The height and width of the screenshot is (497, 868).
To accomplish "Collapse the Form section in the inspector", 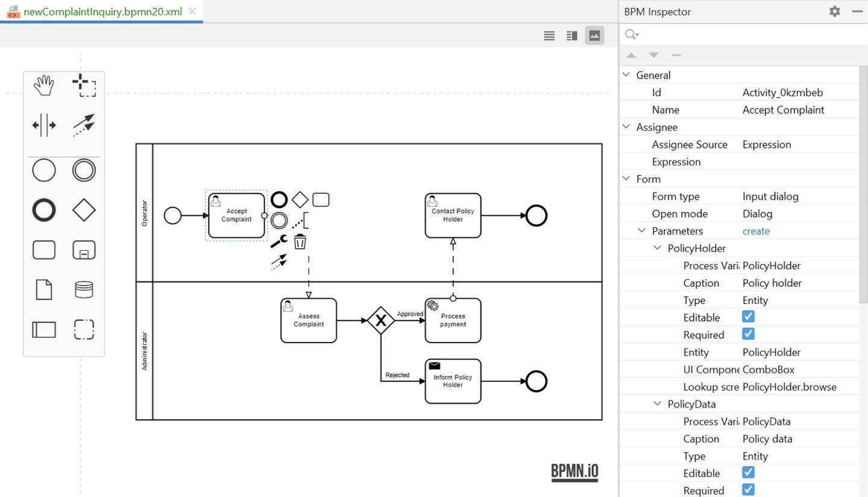I will click(626, 179).
